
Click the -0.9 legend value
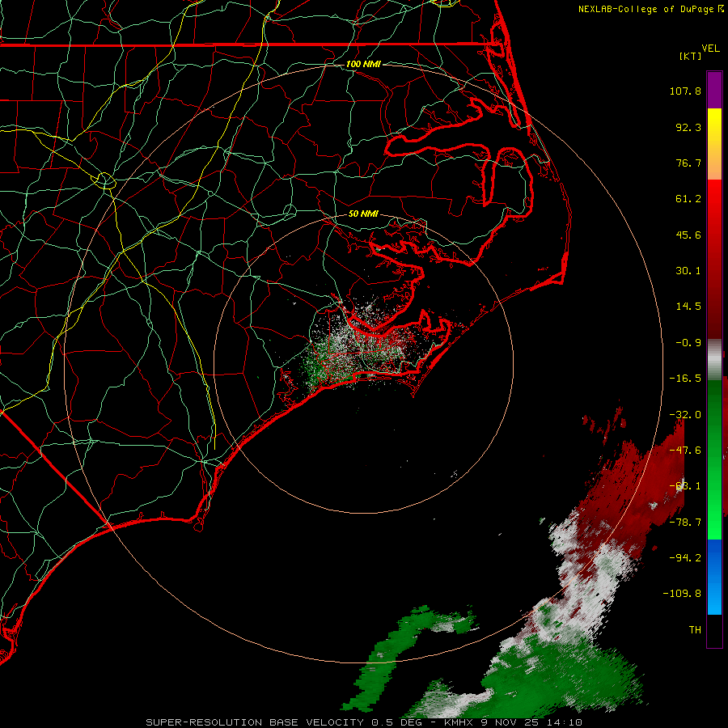pyautogui.click(x=688, y=343)
